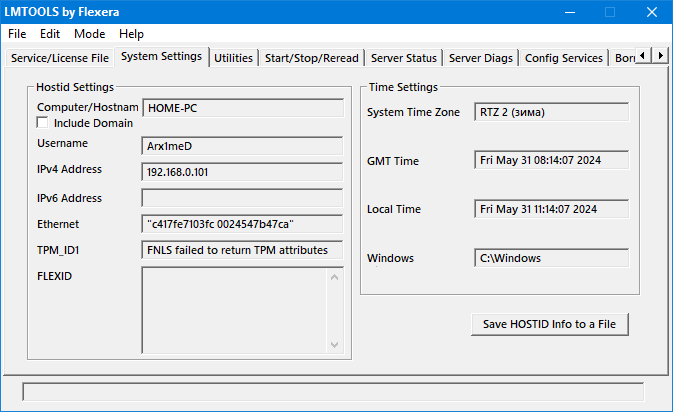Click the Username field Arx1meD
The image size is (673, 412).
click(242, 146)
